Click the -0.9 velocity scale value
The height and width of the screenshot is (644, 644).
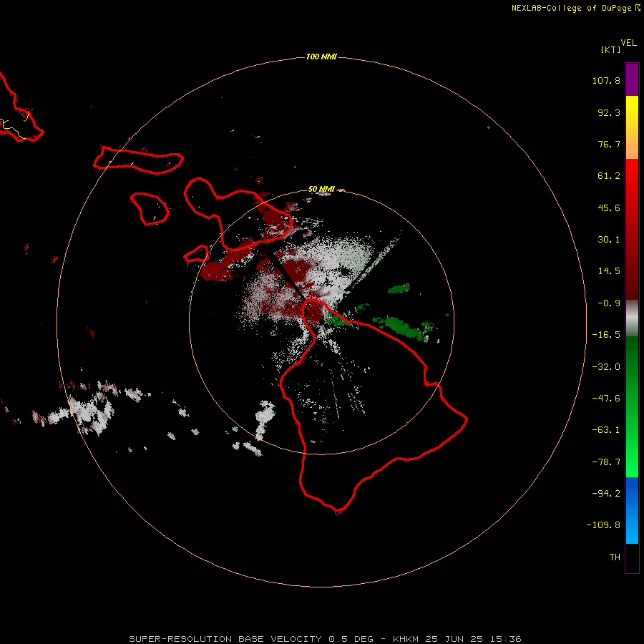(609, 303)
